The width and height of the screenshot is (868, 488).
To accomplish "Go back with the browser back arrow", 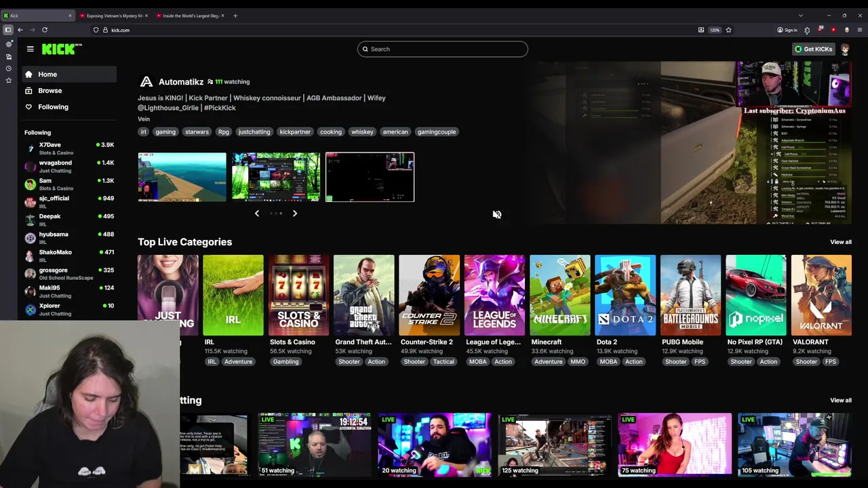I will point(20,30).
